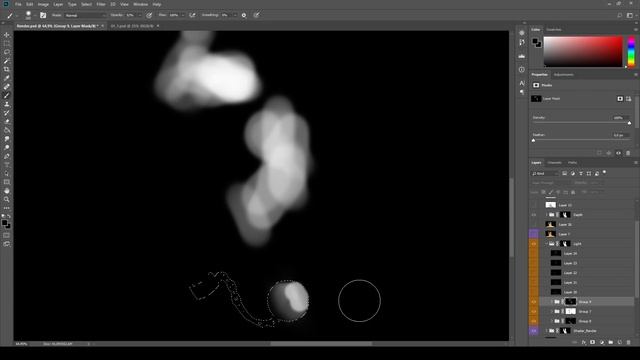Toggle pressure for size icon
640x360 pixels.
click(x=257, y=15)
